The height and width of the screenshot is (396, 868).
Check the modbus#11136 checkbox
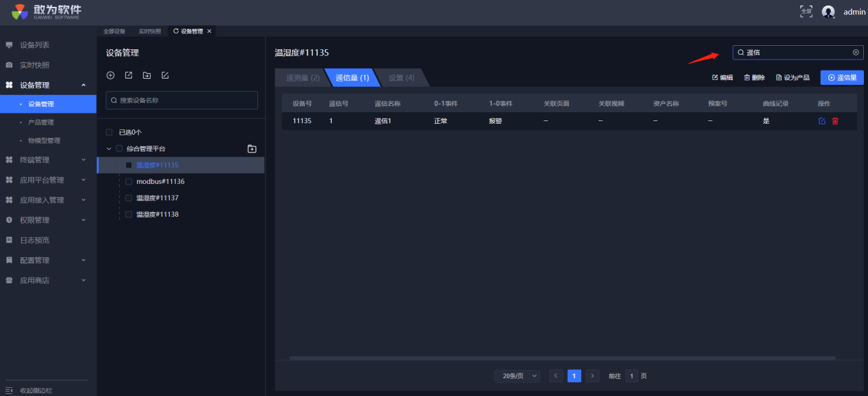tap(129, 181)
